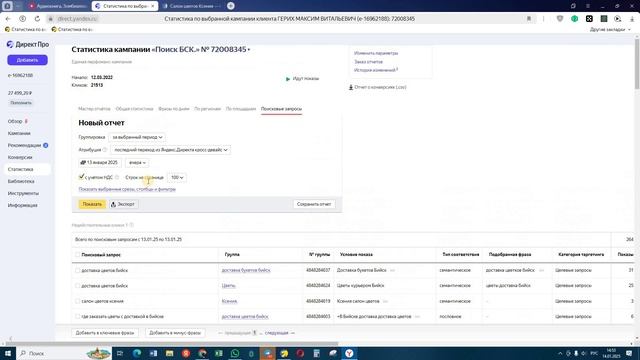Image resolution: width=640 pixels, height=360 pixels.
Task: Open Библиотека in the sidebar
Action: point(21,181)
